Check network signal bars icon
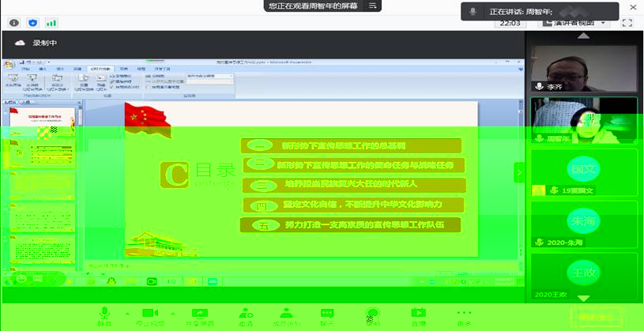 click(x=51, y=23)
